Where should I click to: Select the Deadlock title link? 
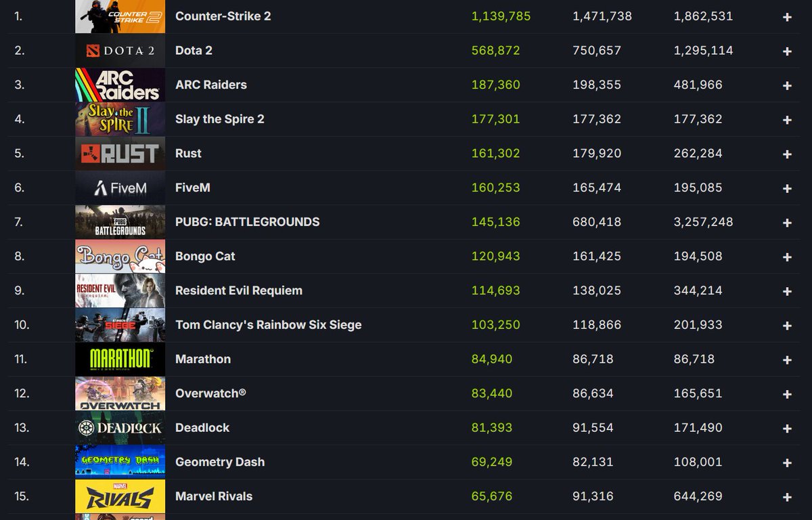coord(202,428)
